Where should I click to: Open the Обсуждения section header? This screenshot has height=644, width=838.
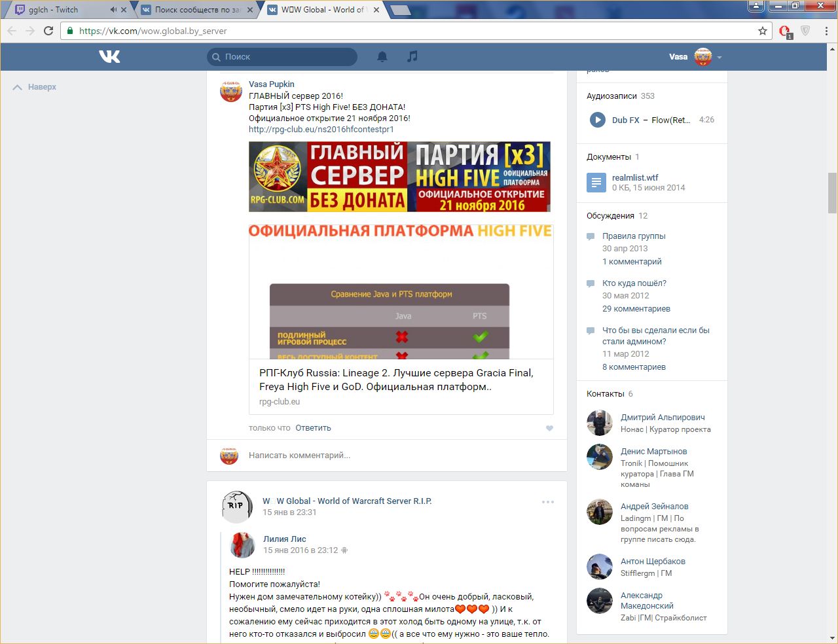coord(610,216)
